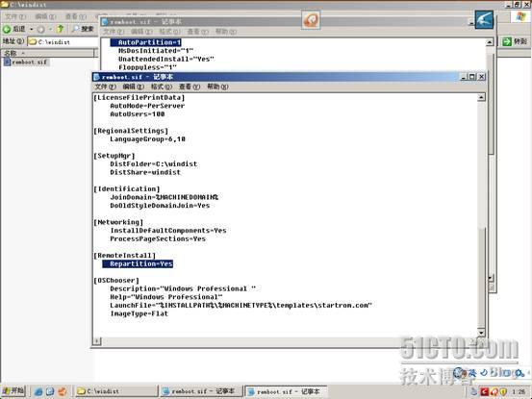This screenshot has width=532, height=399.
Task: Switch to the C:\windist taskbar button
Action: (116, 391)
